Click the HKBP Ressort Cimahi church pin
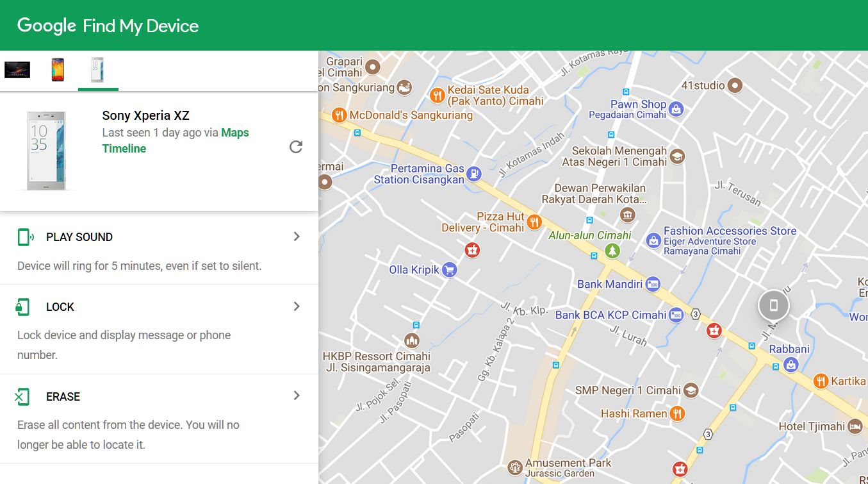868x484 pixels. click(412, 340)
